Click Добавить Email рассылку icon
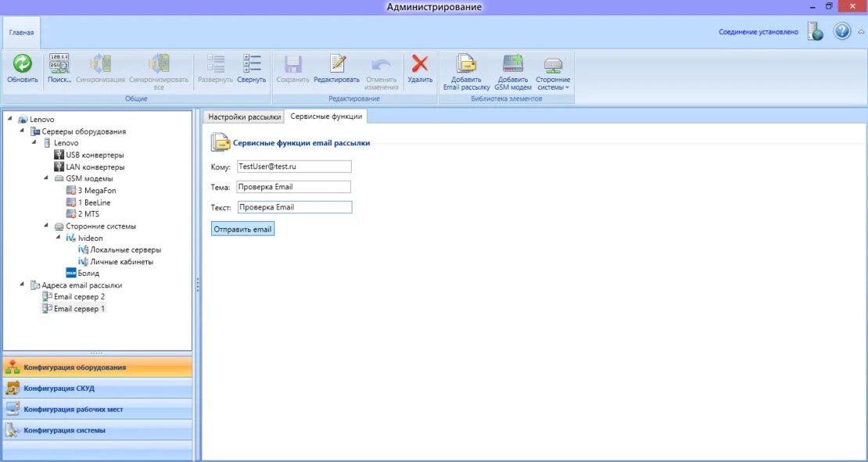 (466, 63)
